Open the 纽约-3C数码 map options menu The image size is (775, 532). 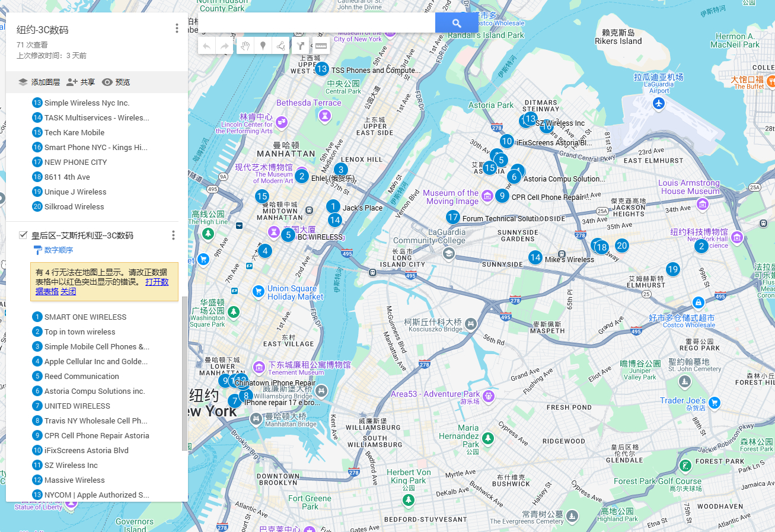coord(177,28)
